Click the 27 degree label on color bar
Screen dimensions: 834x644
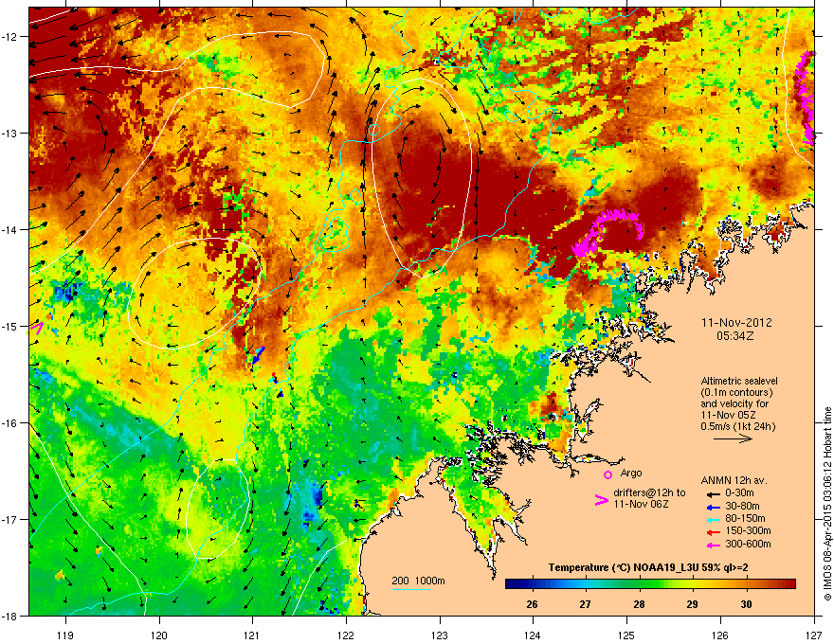click(x=586, y=604)
